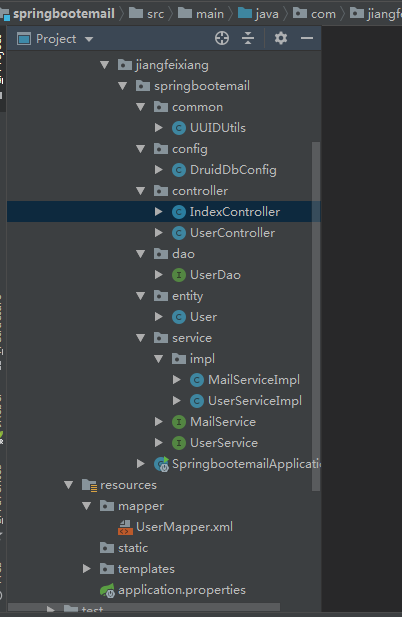Click the impl package folder icon
This screenshot has width=402, height=617.
(179, 358)
